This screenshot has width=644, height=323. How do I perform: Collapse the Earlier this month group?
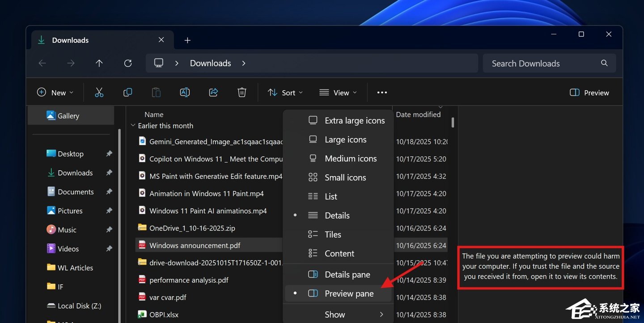(133, 126)
